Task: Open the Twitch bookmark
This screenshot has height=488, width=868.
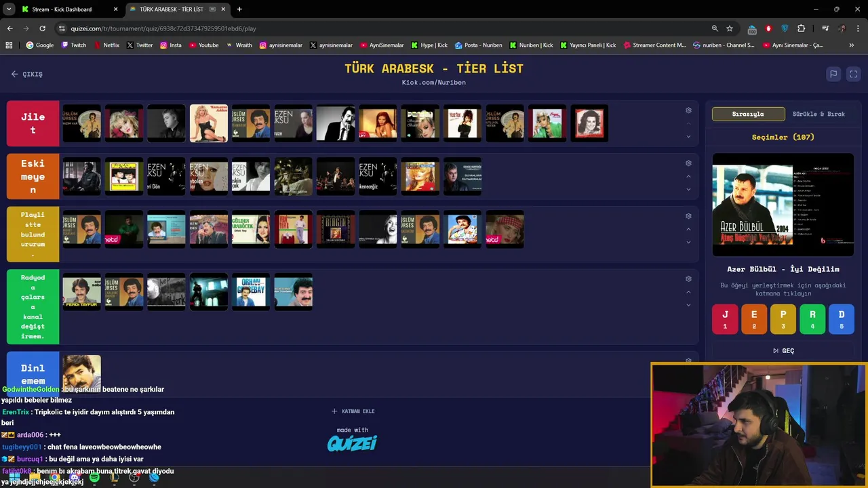Action: (x=74, y=45)
